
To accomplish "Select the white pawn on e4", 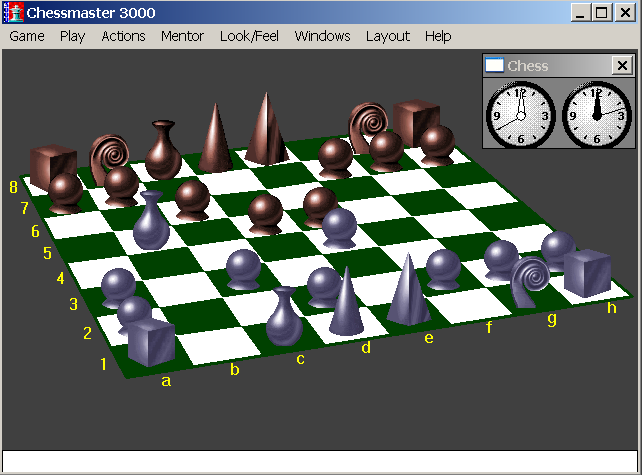I will coord(339,228).
